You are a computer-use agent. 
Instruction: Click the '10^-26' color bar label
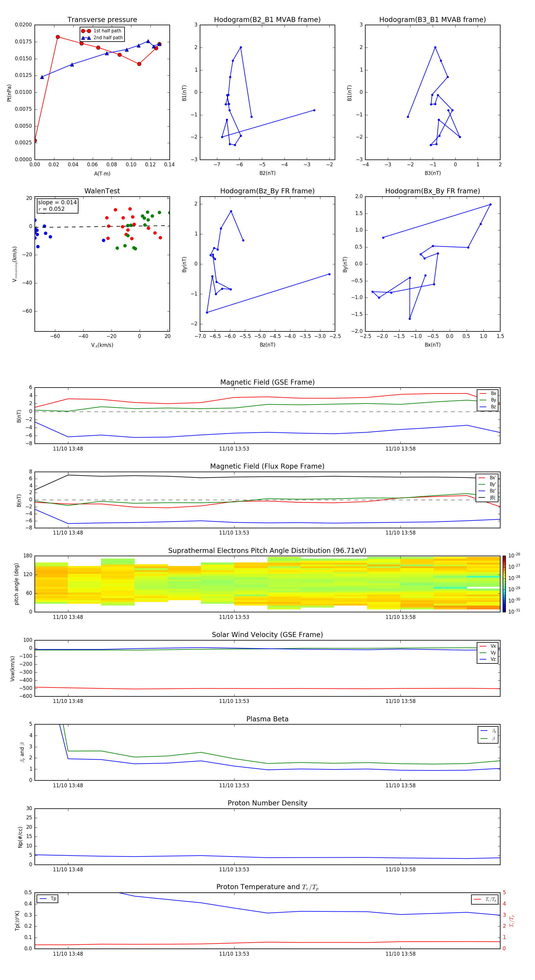(514, 555)
